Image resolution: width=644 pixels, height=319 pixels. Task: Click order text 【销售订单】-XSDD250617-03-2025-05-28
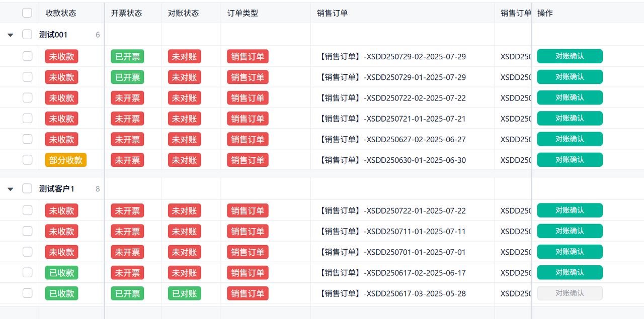pyautogui.click(x=391, y=293)
